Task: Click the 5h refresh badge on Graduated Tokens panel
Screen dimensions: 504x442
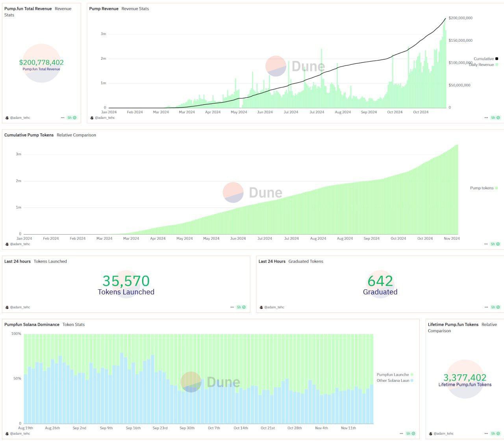Action: [x=495, y=307]
